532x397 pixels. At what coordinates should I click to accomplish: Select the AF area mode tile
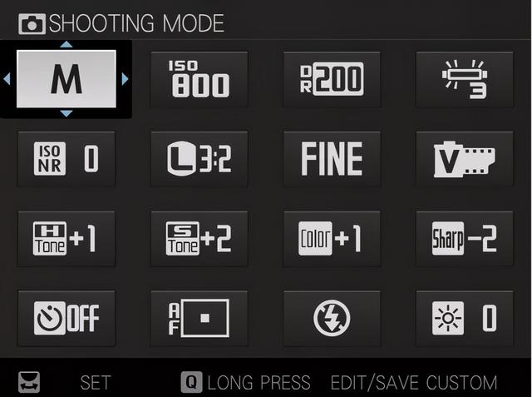tap(199, 318)
